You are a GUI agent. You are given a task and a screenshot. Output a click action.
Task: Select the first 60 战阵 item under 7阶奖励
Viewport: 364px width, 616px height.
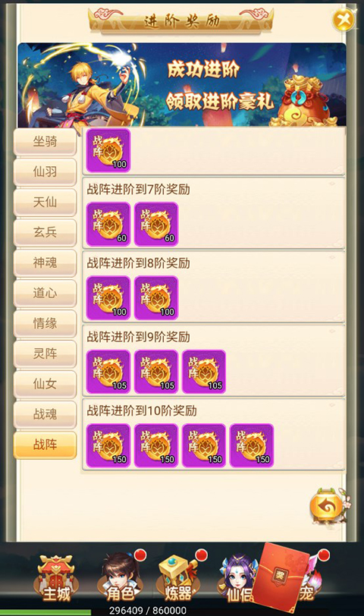(x=108, y=224)
